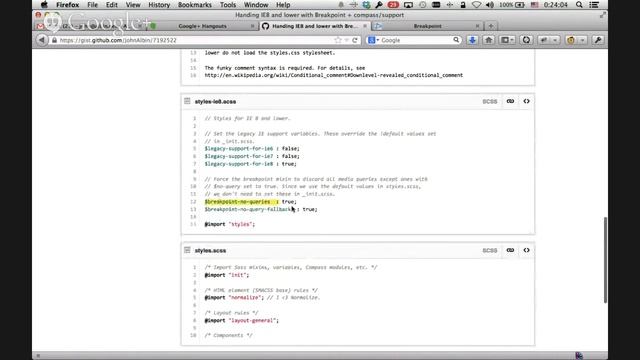Screen dimensions: 640x360
Task: Go to the Firefox home page
Action: (x=488, y=40)
